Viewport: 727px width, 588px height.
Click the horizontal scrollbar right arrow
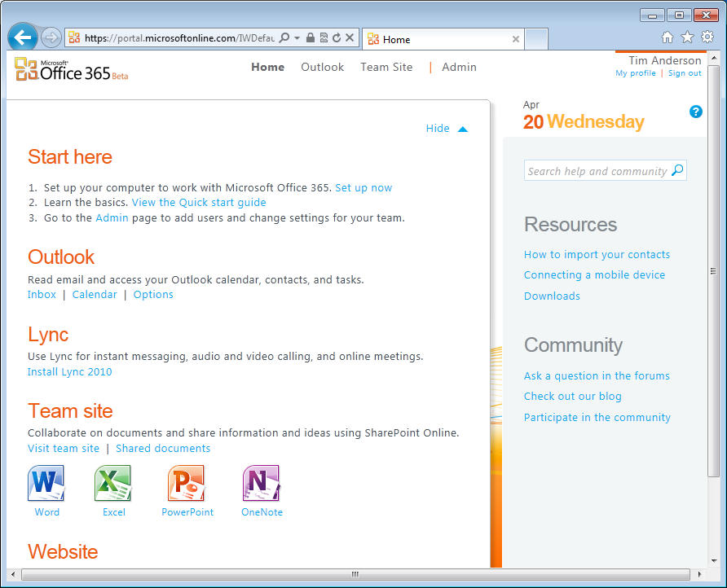(x=699, y=575)
